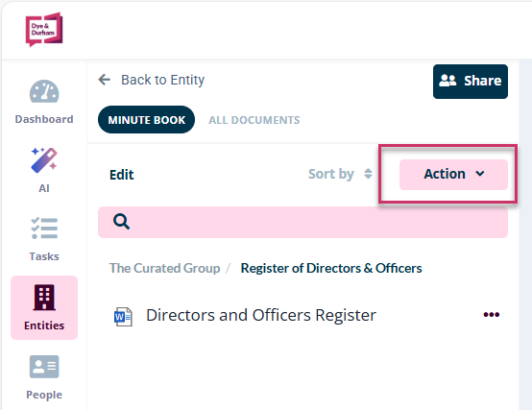
Task: Click the Word document file icon
Action: 123,317
